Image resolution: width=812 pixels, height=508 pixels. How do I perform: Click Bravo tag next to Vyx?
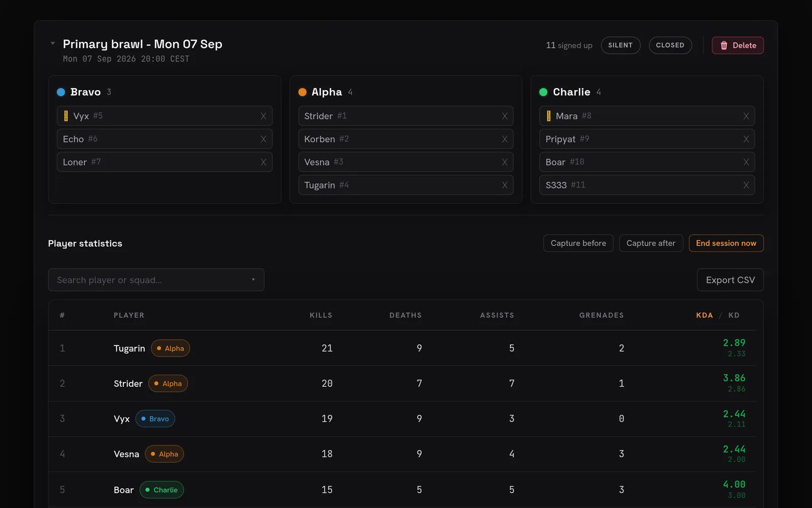[x=155, y=419]
